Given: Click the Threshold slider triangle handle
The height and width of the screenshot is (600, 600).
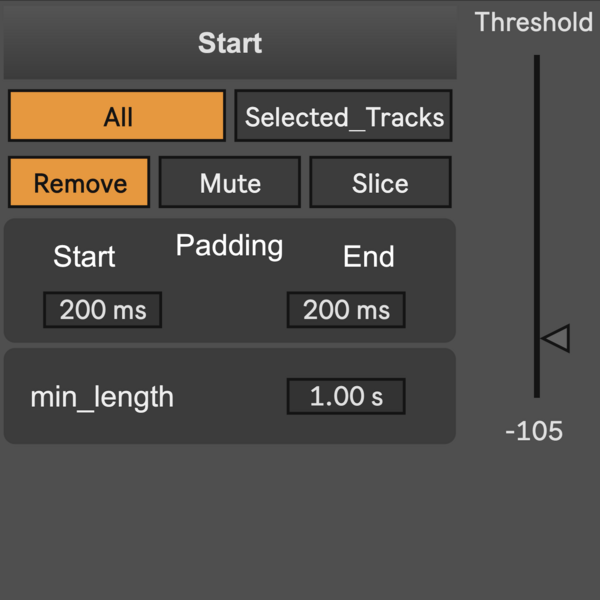Looking at the screenshot, I should click(556, 338).
